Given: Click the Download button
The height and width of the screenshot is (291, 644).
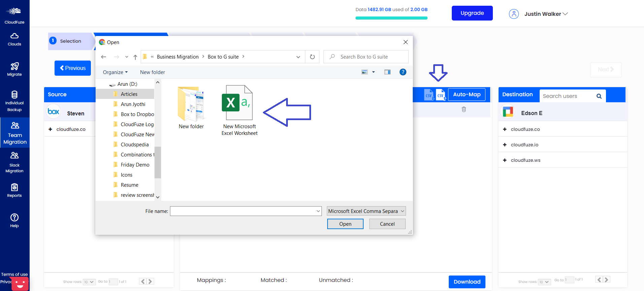Looking at the screenshot, I should pyautogui.click(x=467, y=282).
